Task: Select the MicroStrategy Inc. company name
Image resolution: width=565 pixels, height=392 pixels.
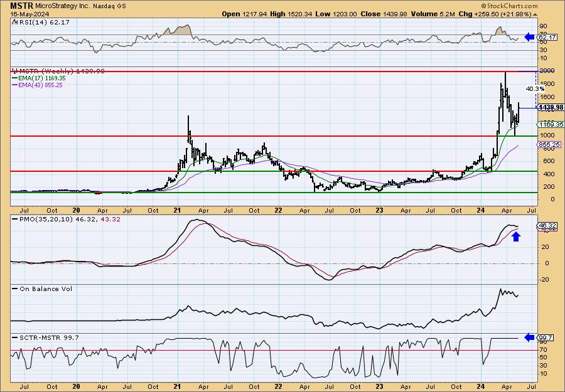Action: (63, 6)
